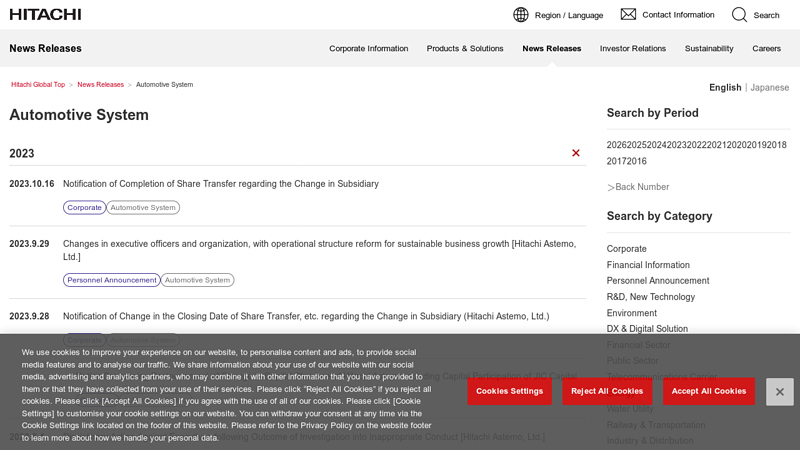Go to the Sustainability menu item
This screenshot has height=450, width=800.
(x=708, y=48)
